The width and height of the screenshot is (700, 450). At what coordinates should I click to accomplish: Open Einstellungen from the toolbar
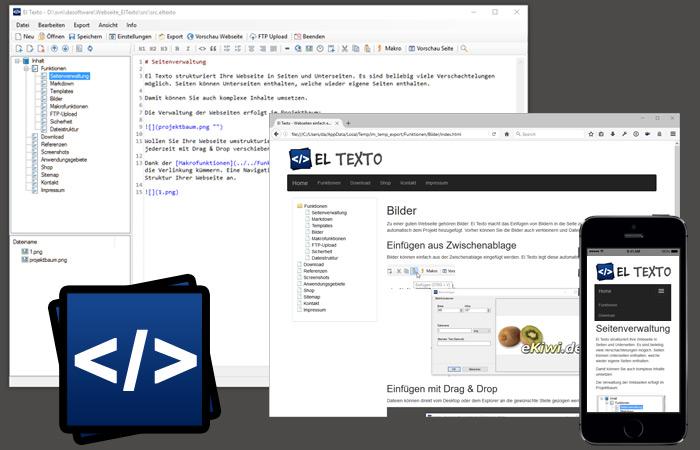(x=130, y=37)
